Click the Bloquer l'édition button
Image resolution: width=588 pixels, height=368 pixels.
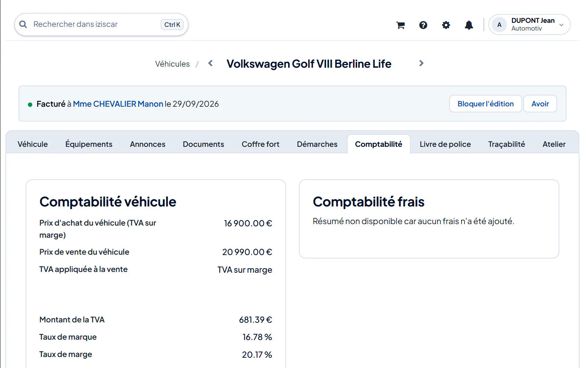pos(485,104)
